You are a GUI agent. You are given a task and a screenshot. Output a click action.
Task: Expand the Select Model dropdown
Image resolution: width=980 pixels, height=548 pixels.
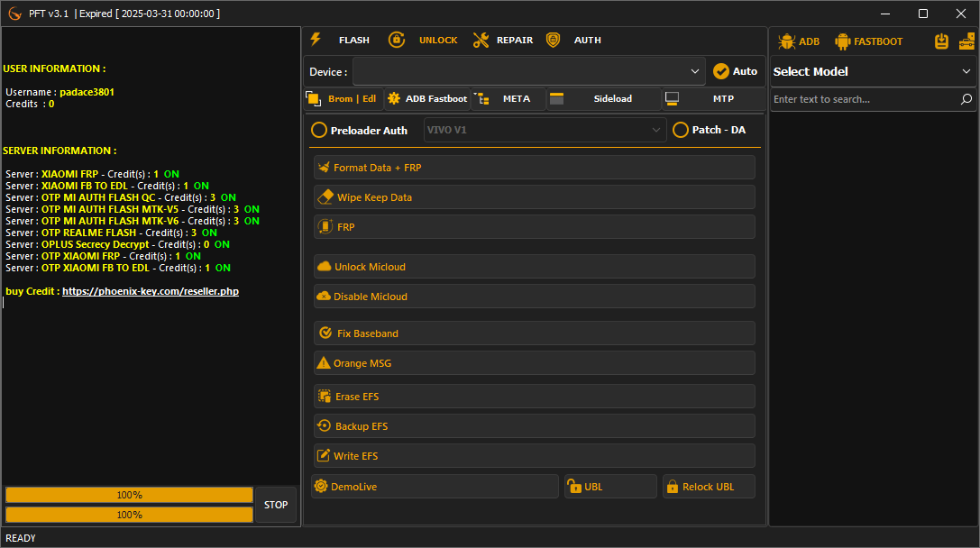(870, 71)
